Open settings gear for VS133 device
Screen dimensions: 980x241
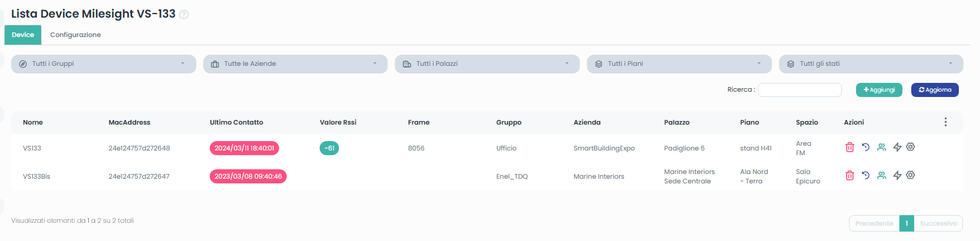pyautogui.click(x=910, y=147)
